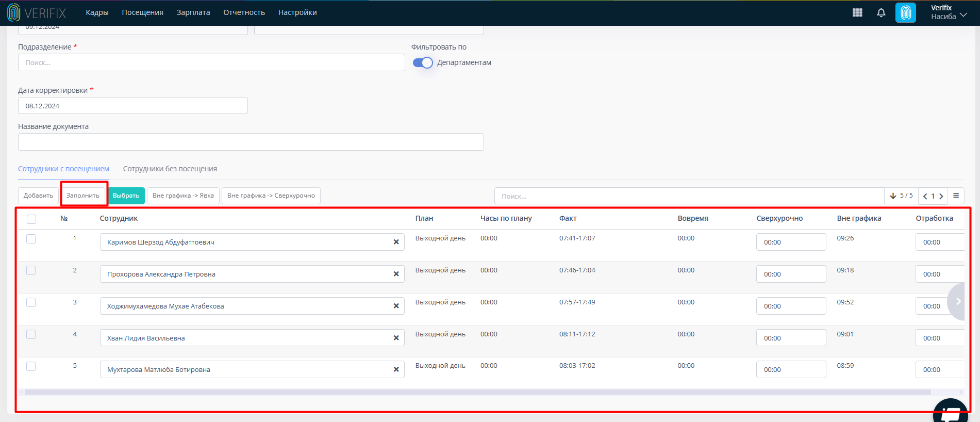Switch to Сотрудники без посещения tab
This screenshot has width=980, height=422.
pos(170,169)
